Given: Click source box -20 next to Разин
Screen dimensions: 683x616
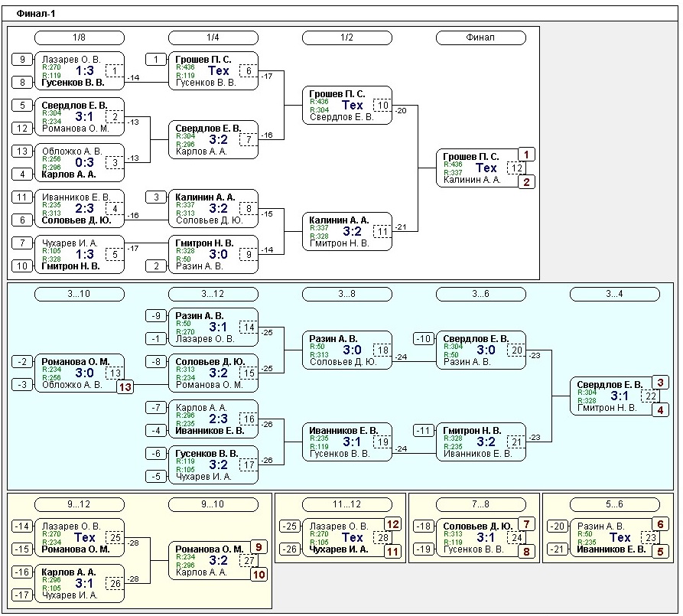Looking at the screenshot, I should pyautogui.click(x=558, y=526).
